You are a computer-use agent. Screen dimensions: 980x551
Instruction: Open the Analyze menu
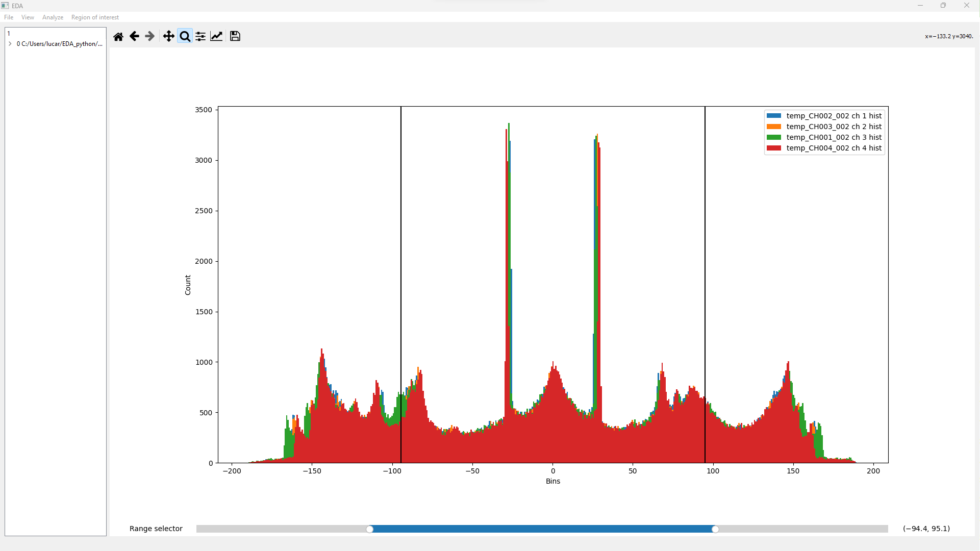click(x=53, y=17)
